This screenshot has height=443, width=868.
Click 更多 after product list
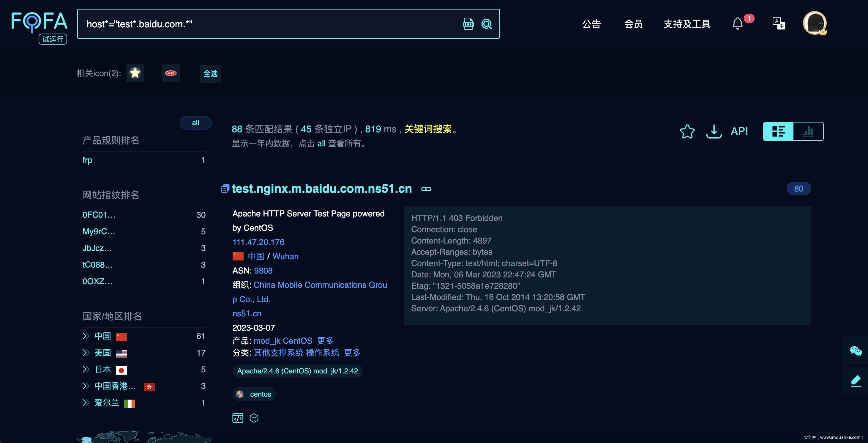326,341
